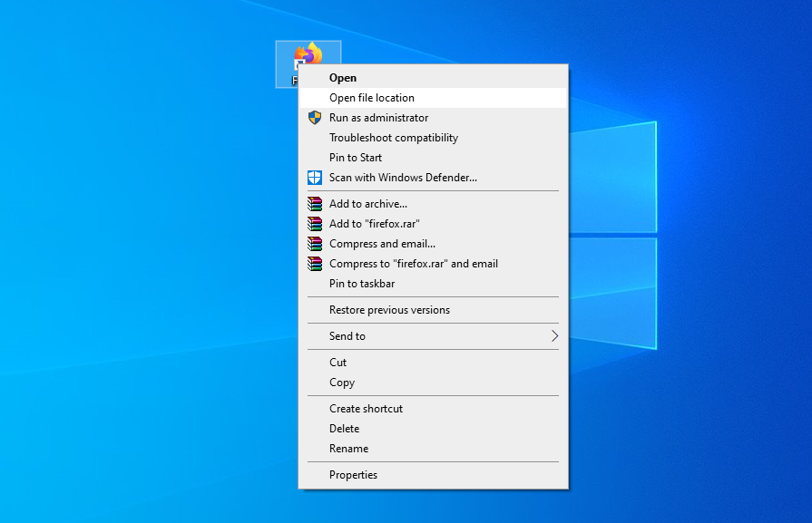Viewport: 812px width, 523px height.
Task: Pin Firefox to taskbar
Action: point(362,284)
